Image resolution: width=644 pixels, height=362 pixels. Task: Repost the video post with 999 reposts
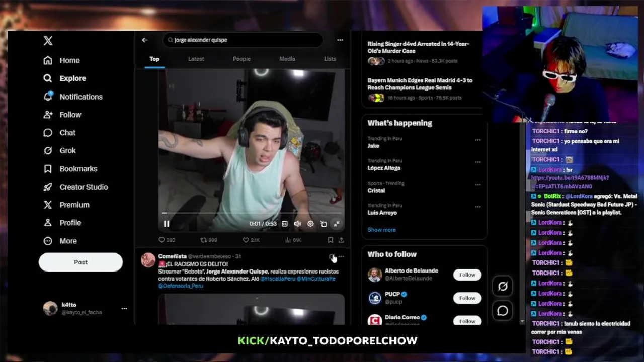(x=209, y=240)
